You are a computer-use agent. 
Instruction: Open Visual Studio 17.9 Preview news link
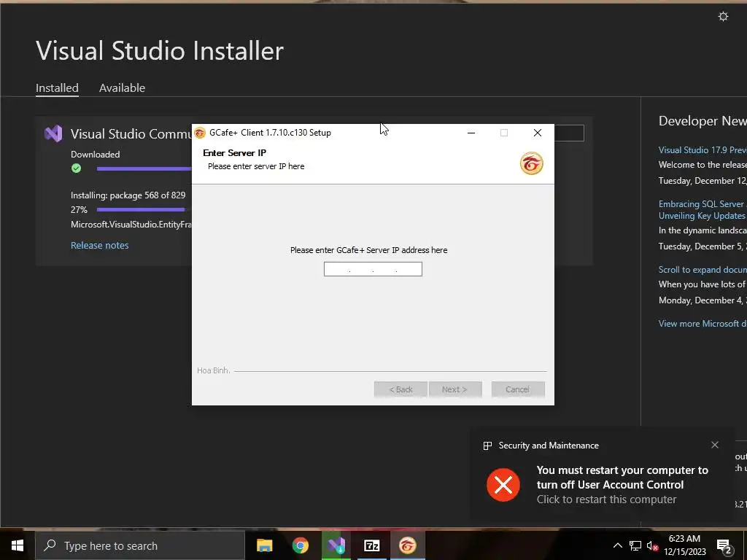703,150
